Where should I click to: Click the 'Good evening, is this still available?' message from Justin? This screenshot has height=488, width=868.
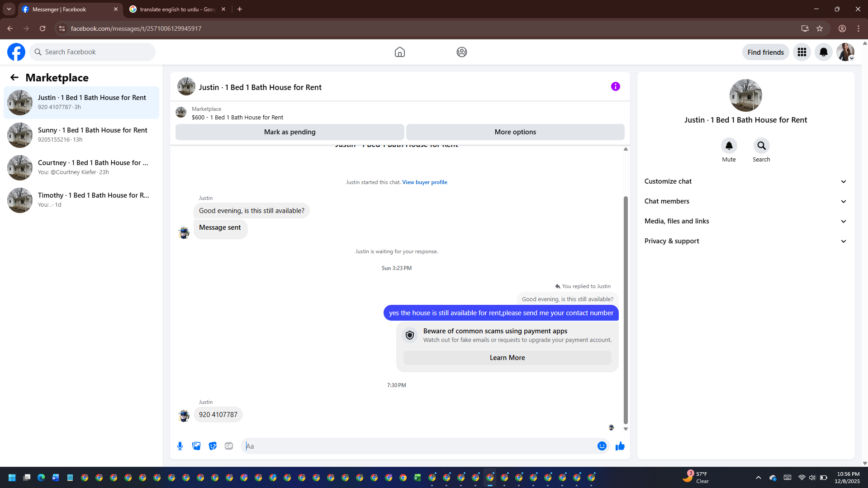tap(251, 211)
